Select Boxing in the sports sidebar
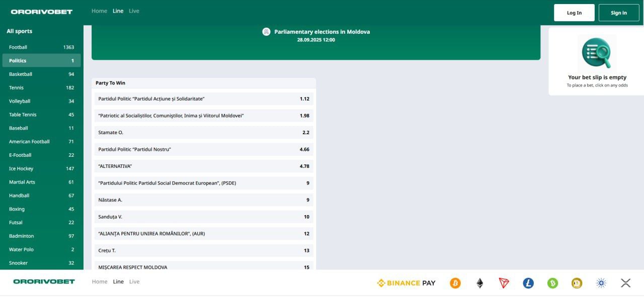Viewport: 644px width, 297px height. tap(41, 209)
